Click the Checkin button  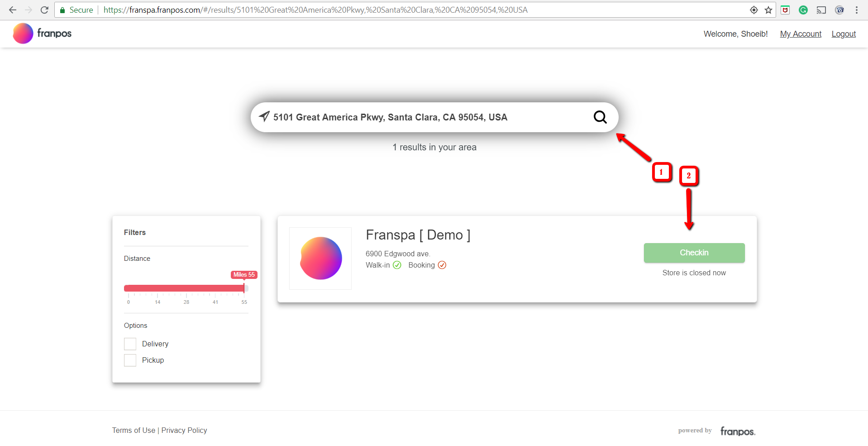(x=694, y=253)
